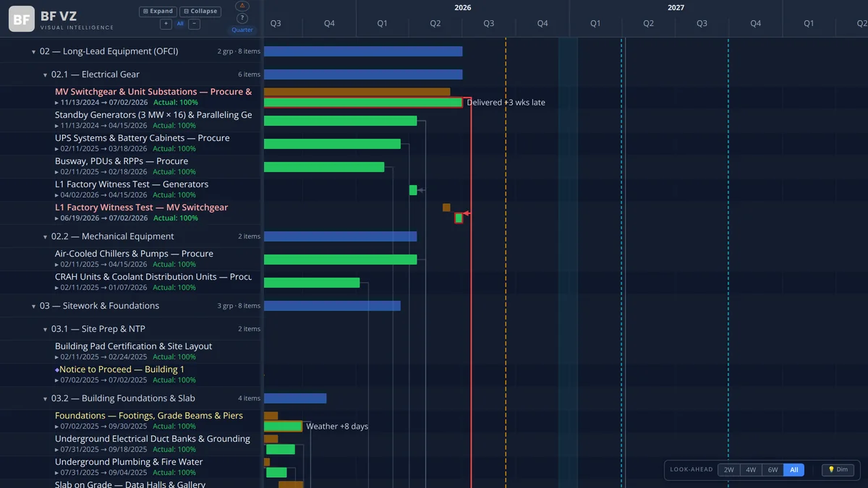This screenshot has width=868, height=488.
Task: Click the Air-Cooled Chillers green progress bar
Action: pos(340,260)
